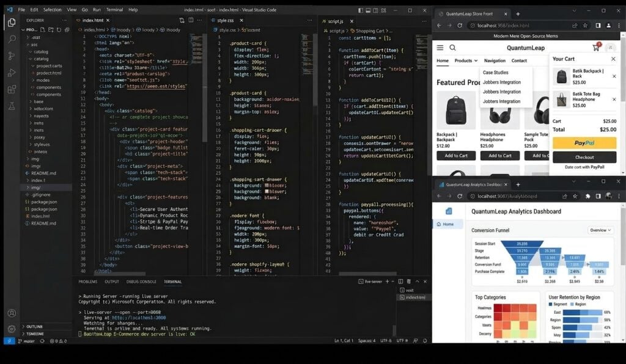The image size is (626, 364).
Task: Click the search icon on QuantumLeap store
Action: [x=452, y=48]
